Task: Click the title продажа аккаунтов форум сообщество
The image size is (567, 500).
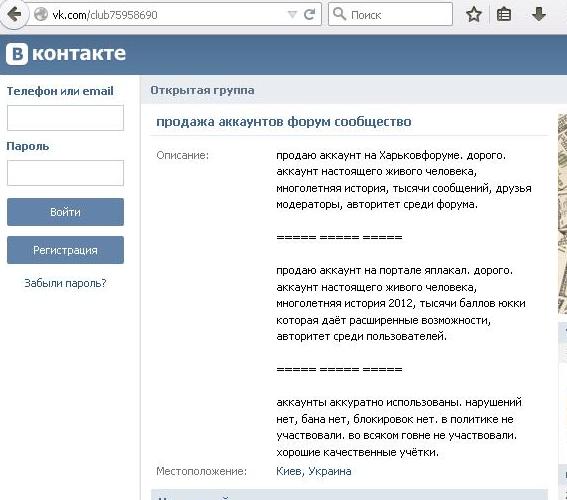Action: pos(284,122)
